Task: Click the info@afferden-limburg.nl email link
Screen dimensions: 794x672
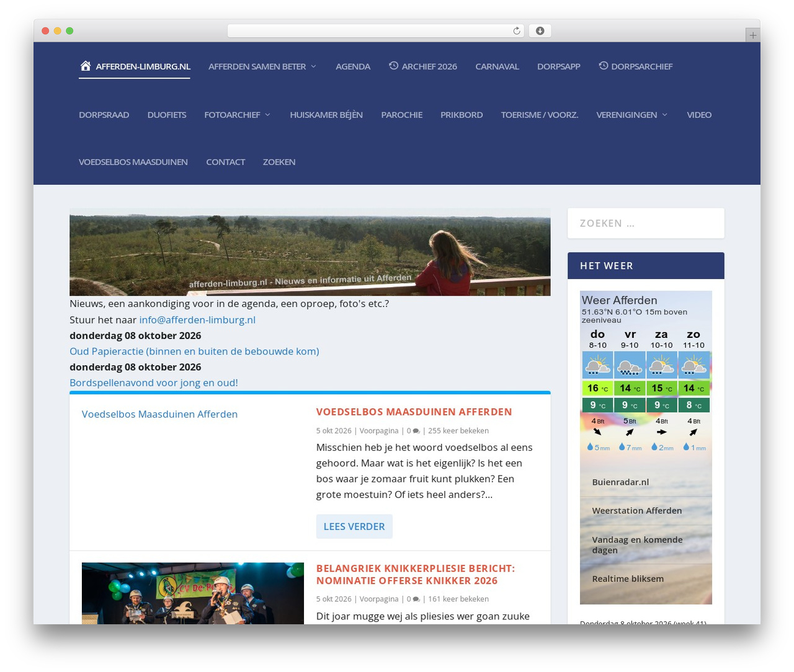Action: coord(197,320)
